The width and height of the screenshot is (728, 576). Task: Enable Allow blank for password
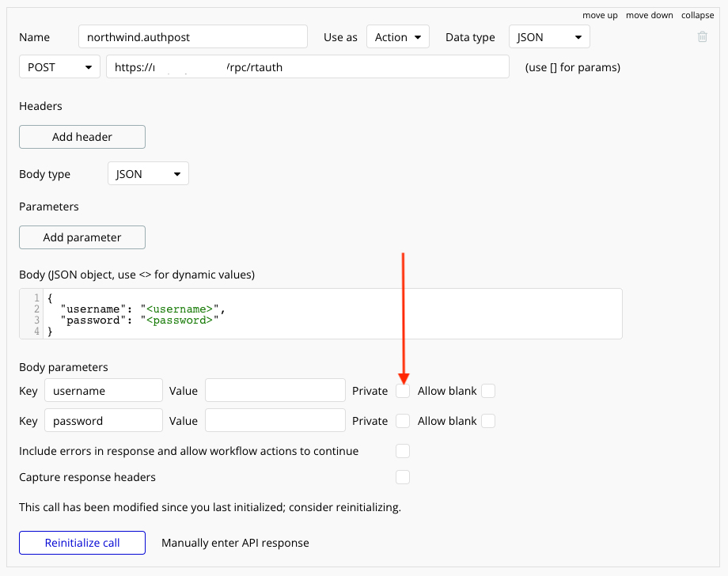[488, 421]
